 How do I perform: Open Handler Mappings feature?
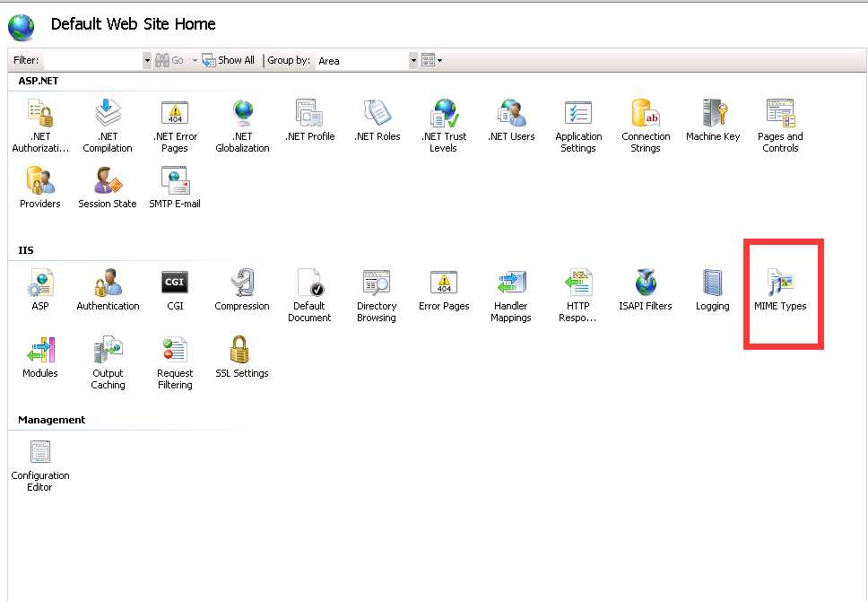point(511,295)
